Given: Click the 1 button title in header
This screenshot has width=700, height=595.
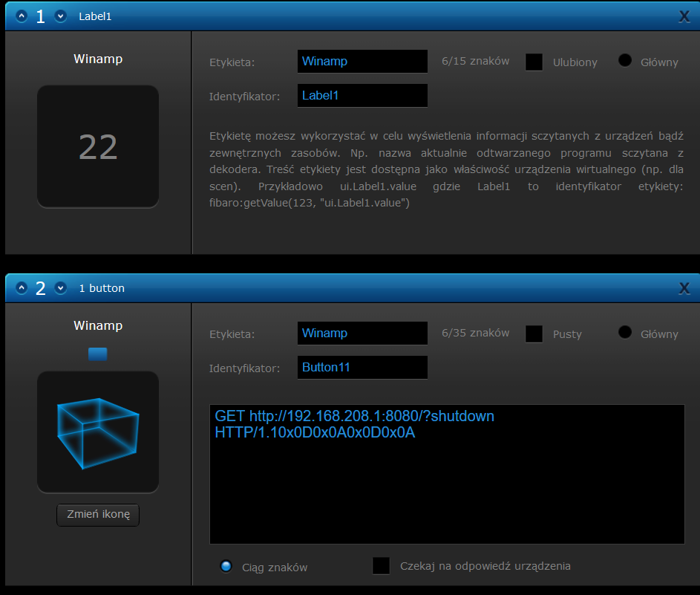Looking at the screenshot, I should pos(102,288).
